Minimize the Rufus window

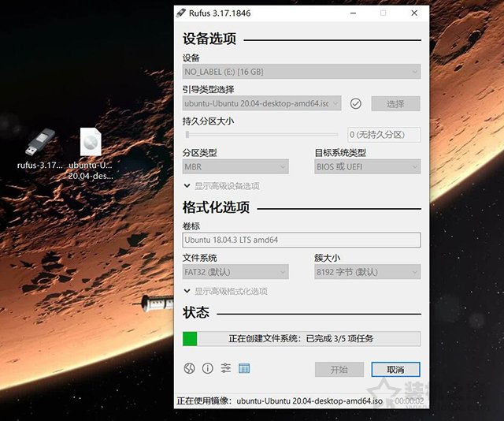click(353, 13)
